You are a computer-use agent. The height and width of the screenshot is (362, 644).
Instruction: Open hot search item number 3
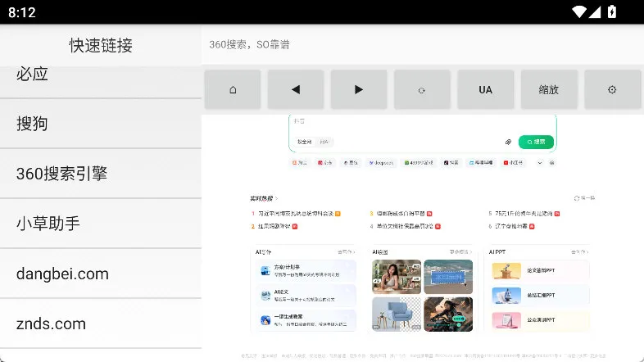click(401, 214)
